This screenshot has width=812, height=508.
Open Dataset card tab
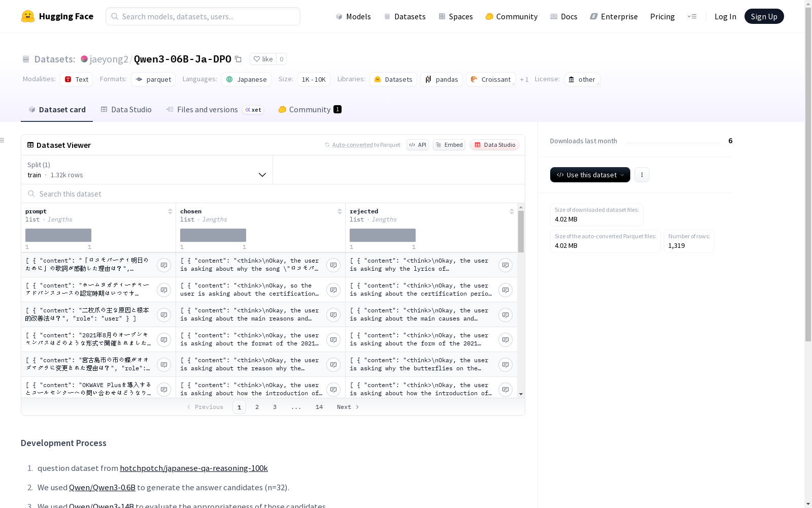[x=57, y=110]
